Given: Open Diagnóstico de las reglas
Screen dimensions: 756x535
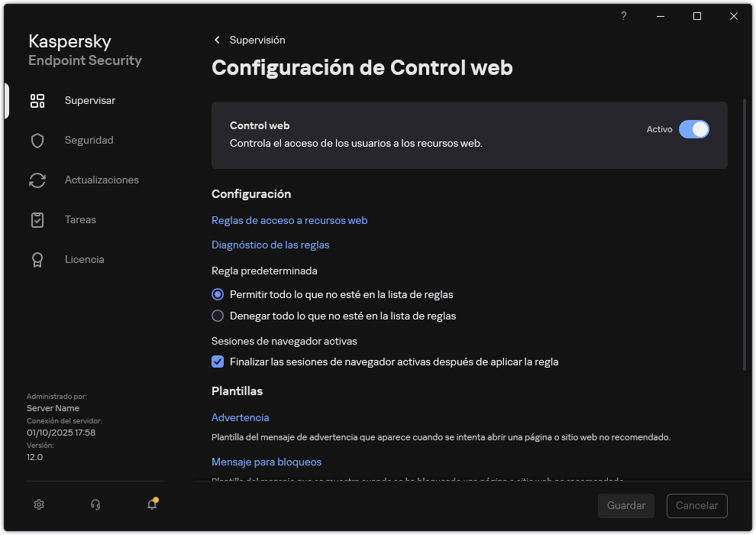Looking at the screenshot, I should pyautogui.click(x=270, y=245).
